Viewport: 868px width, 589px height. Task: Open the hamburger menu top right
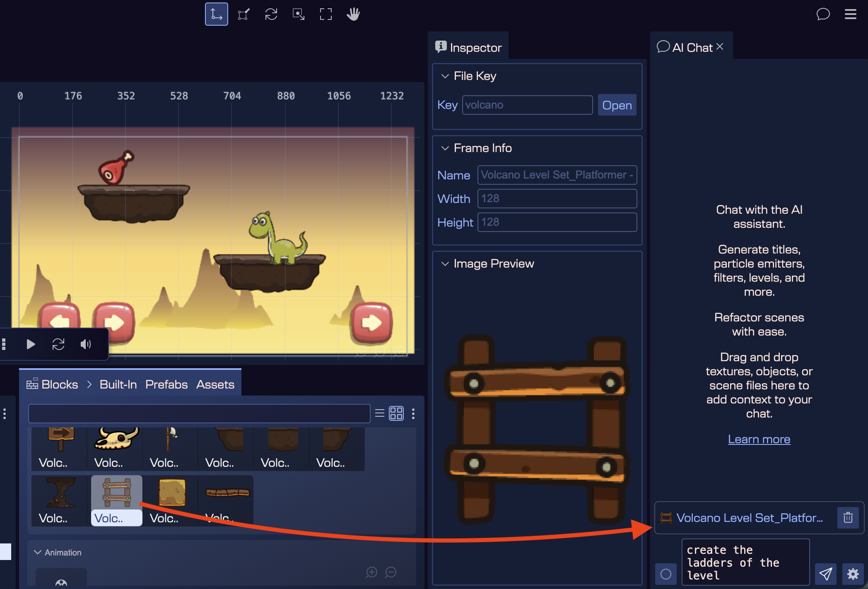point(850,14)
